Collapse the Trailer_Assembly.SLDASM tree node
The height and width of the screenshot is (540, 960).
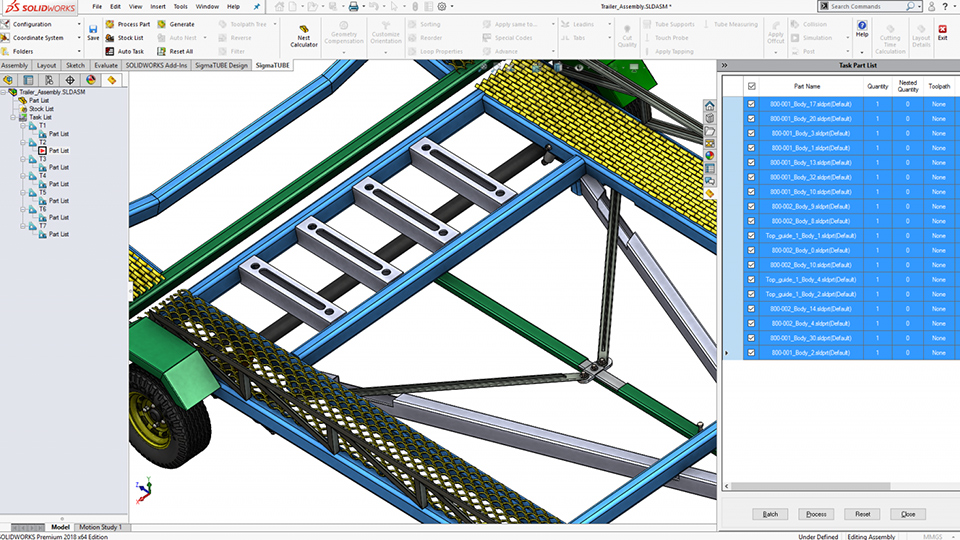point(4,92)
